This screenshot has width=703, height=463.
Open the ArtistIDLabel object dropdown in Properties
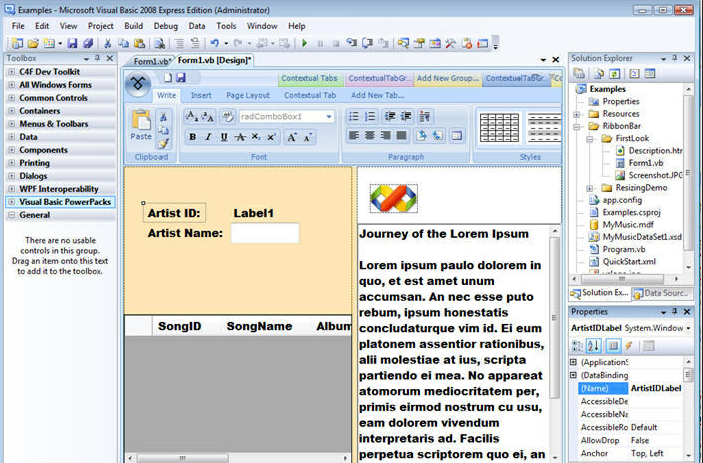[x=688, y=329]
